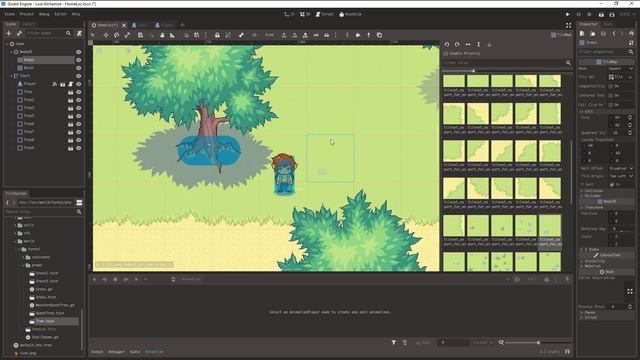This screenshot has height=360, width=640.
Task: Open Tile Origin dropdown showing Top Left
Action: click(x=621, y=176)
